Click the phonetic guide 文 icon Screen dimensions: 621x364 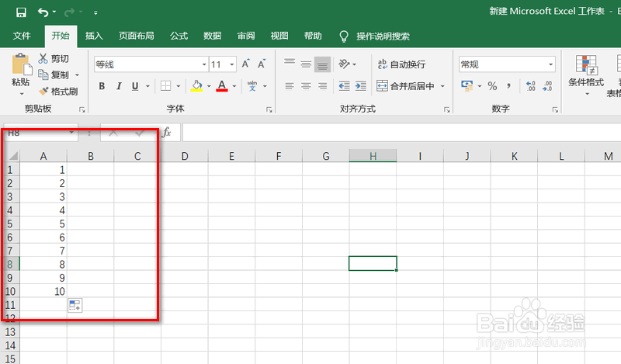(x=252, y=86)
